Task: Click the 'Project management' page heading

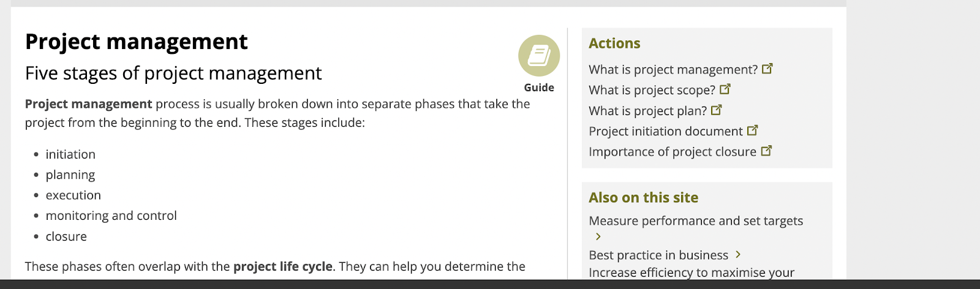Action: coord(136,42)
